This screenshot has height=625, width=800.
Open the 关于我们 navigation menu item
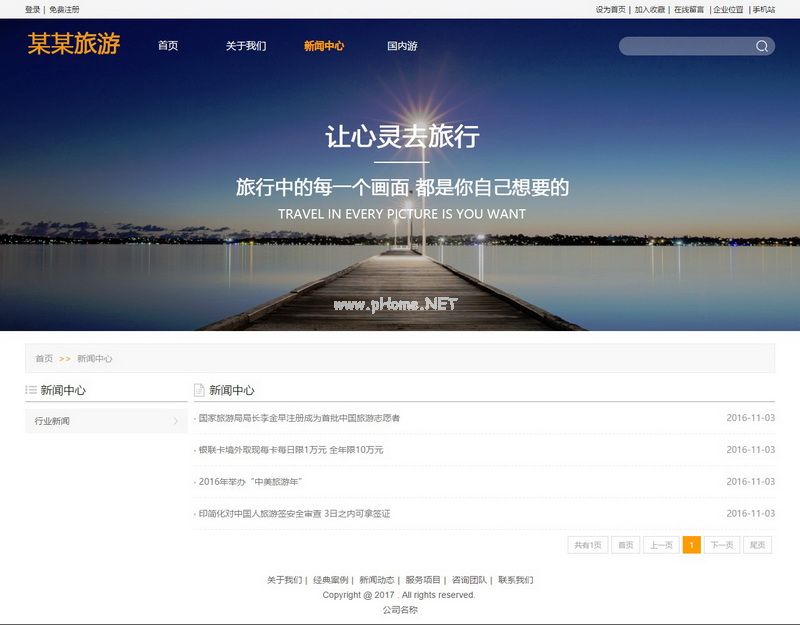pos(246,46)
